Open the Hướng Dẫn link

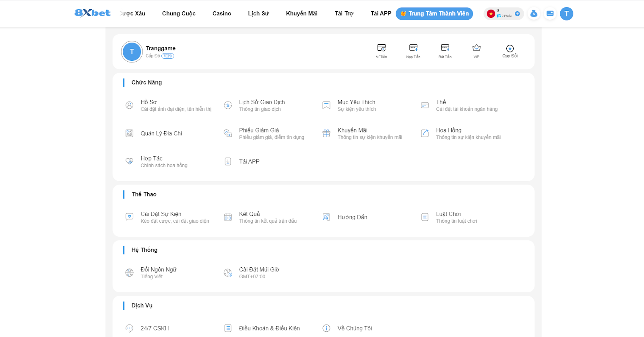[353, 217]
